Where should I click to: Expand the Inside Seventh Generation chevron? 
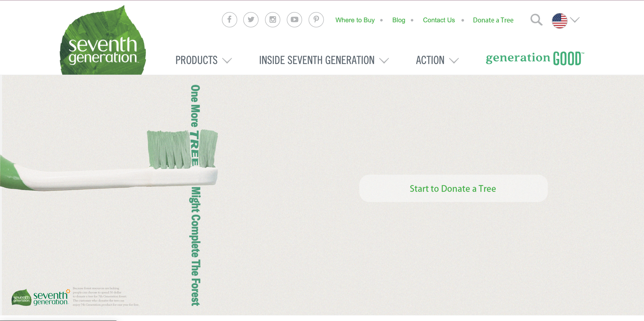(384, 61)
